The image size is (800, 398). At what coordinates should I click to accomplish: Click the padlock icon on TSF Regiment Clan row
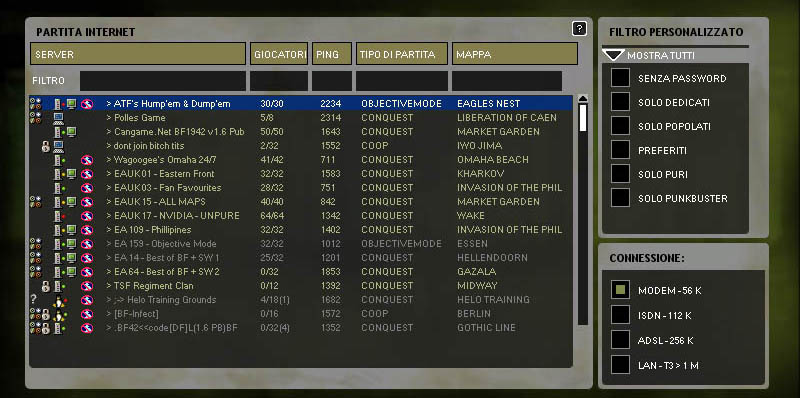tap(45, 286)
